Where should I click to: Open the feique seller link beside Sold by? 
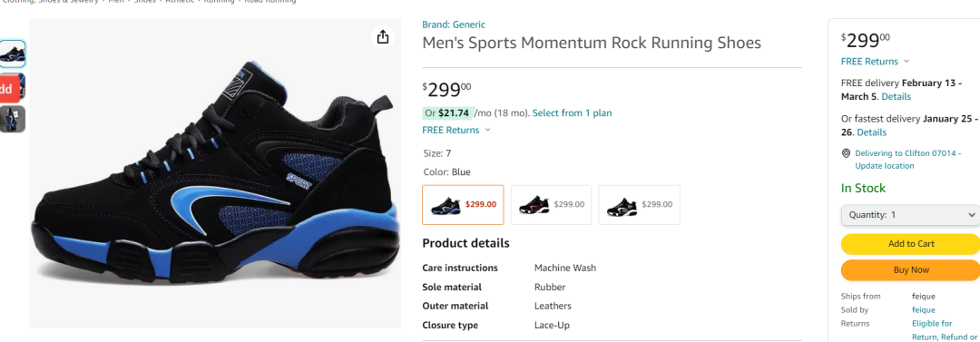(x=924, y=310)
